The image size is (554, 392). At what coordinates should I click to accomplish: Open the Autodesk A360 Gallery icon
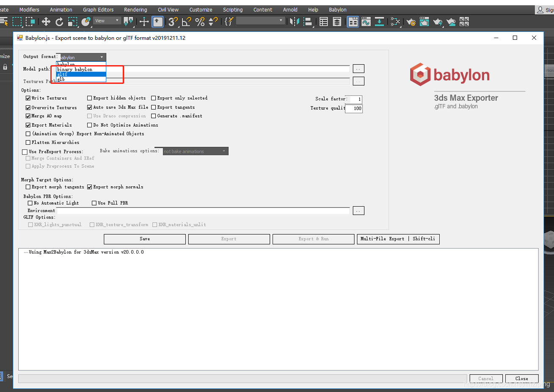click(464, 22)
